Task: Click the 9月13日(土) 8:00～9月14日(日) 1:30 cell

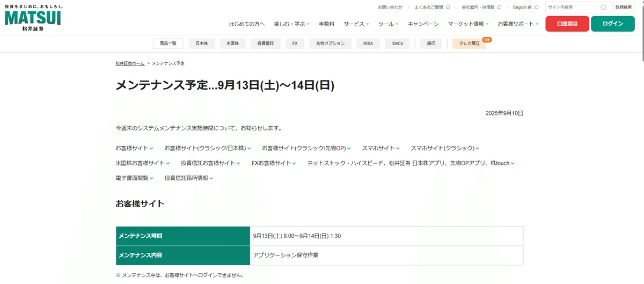Action: point(386,236)
